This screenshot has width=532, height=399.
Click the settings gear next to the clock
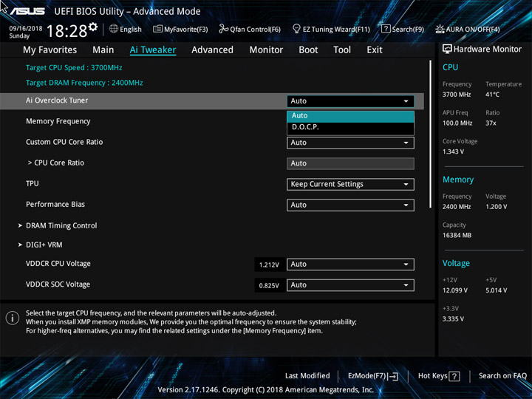pos(92,27)
